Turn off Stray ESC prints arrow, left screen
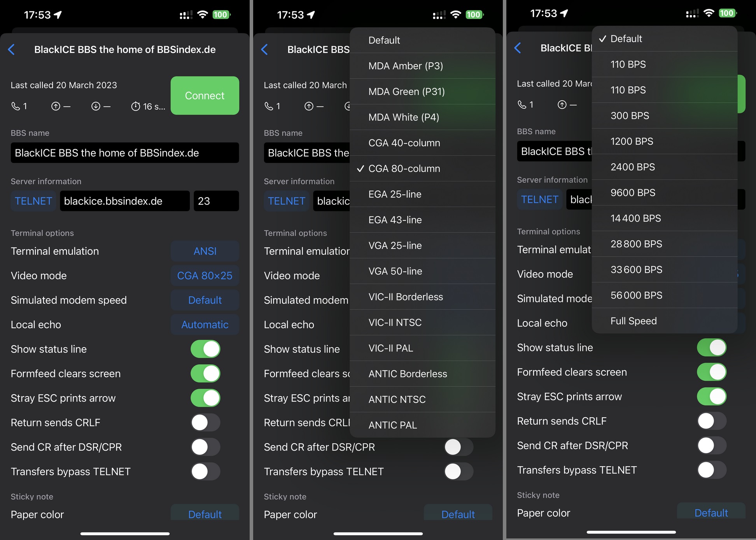 (x=205, y=398)
